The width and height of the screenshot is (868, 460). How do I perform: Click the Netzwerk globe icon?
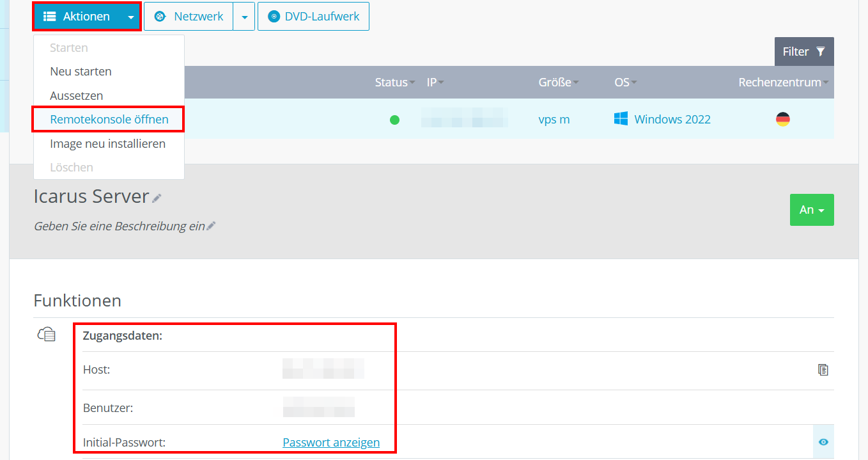160,17
